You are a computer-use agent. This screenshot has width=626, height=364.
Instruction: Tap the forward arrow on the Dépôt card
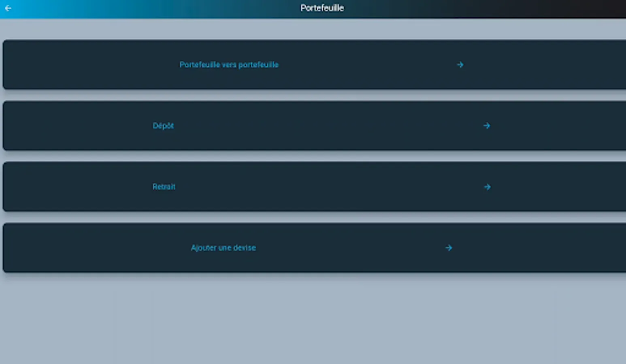coord(487,126)
